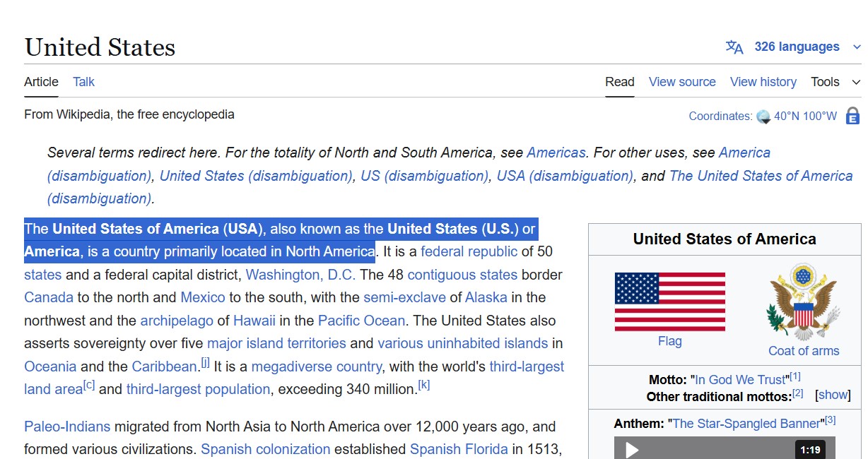The image size is (868, 459).
Task: Click the 1:19 audio duration label
Action: click(x=810, y=449)
